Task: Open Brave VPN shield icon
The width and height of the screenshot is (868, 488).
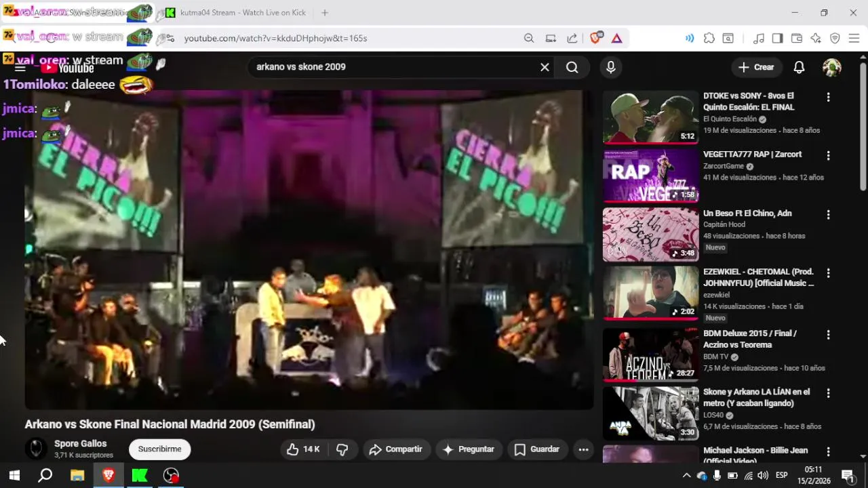Action: point(835,39)
